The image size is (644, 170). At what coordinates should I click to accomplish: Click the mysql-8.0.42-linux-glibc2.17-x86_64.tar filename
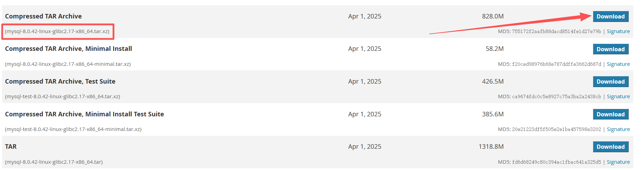coord(54,162)
